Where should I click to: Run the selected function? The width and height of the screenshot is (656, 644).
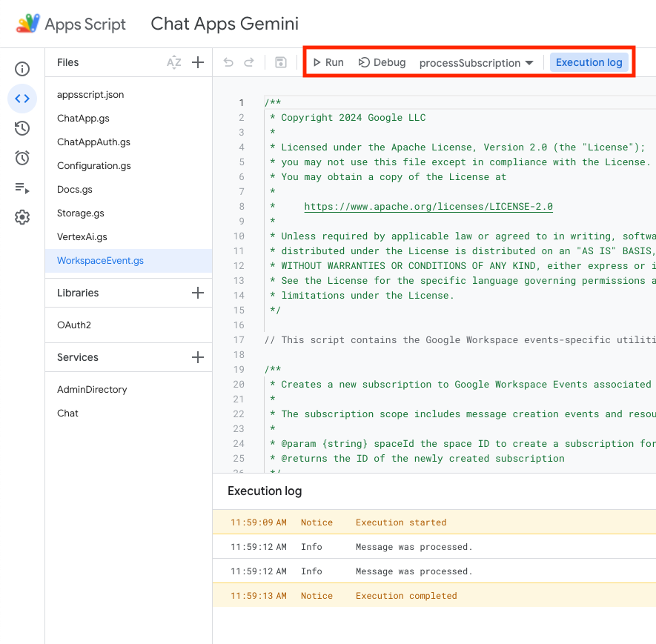pos(328,63)
